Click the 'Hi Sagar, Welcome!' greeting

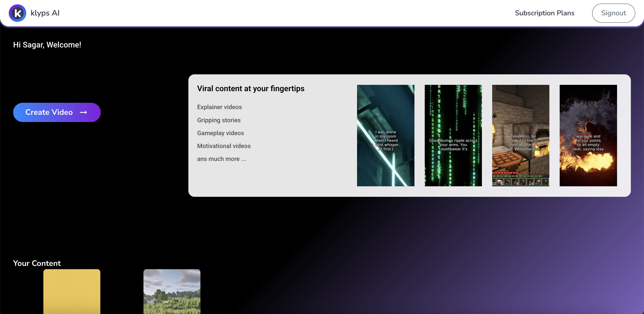point(47,45)
